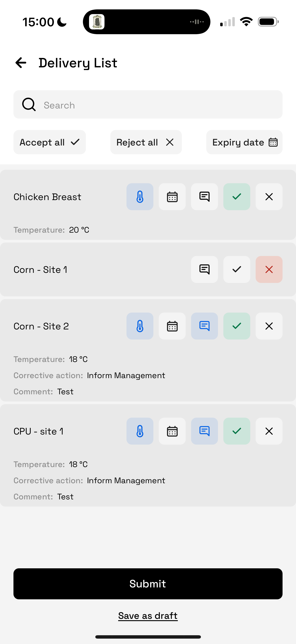Reject the Corn - Site 2 item
Screen dimensions: 296x644
point(269,326)
